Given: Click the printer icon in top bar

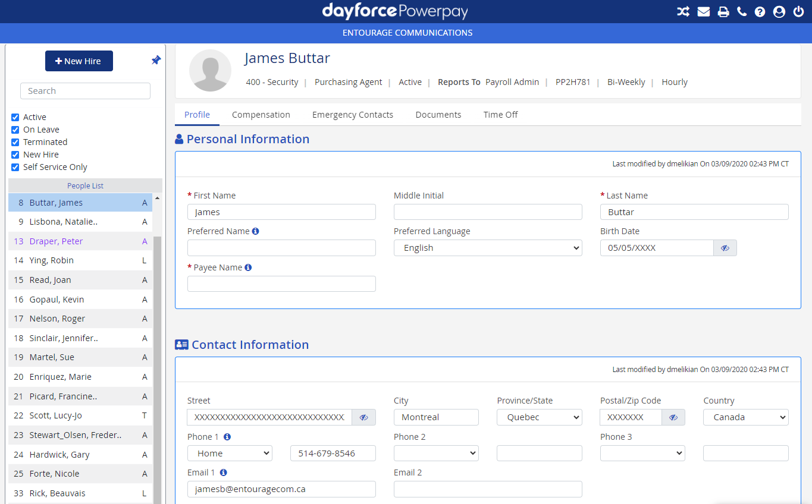Looking at the screenshot, I should point(723,12).
